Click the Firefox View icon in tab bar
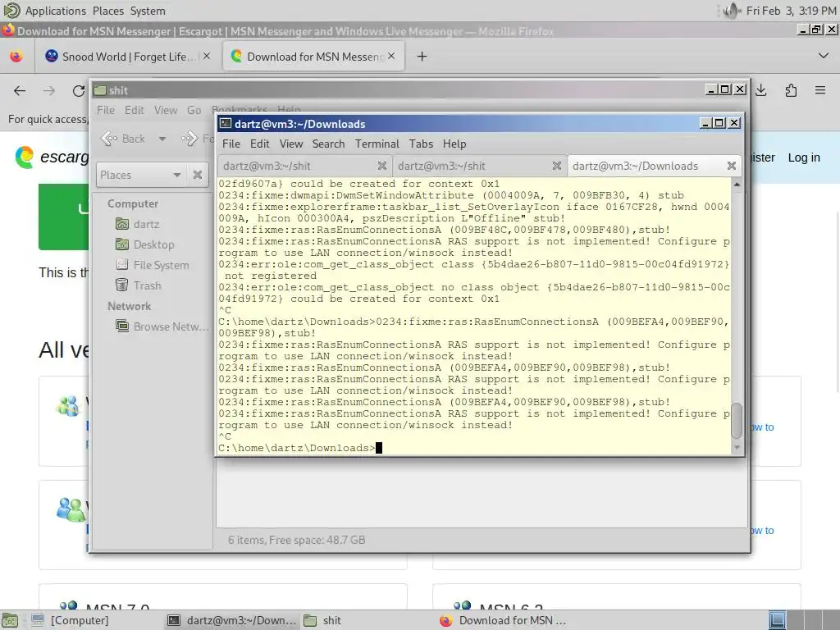The image size is (840, 630). [x=16, y=57]
